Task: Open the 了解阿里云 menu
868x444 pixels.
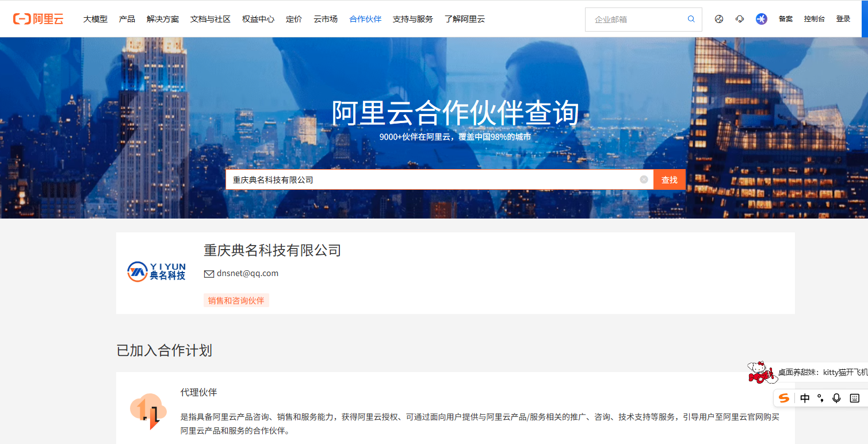Action: point(465,19)
